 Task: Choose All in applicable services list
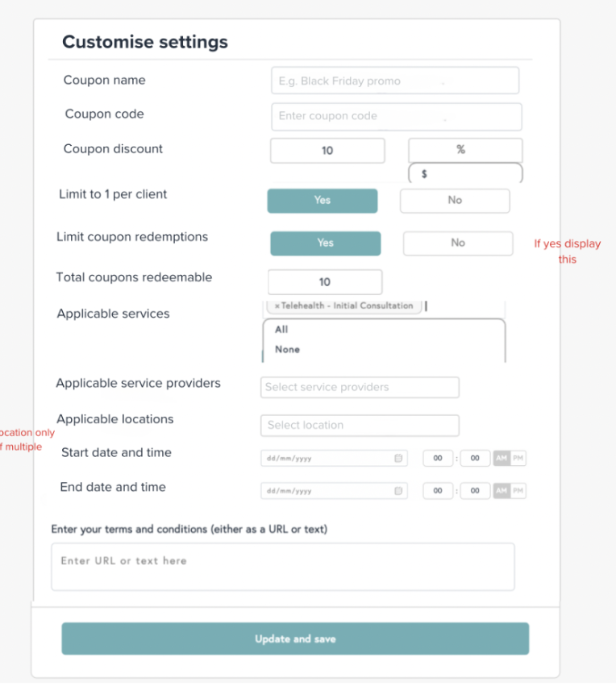pyautogui.click(x=281, y=330)
